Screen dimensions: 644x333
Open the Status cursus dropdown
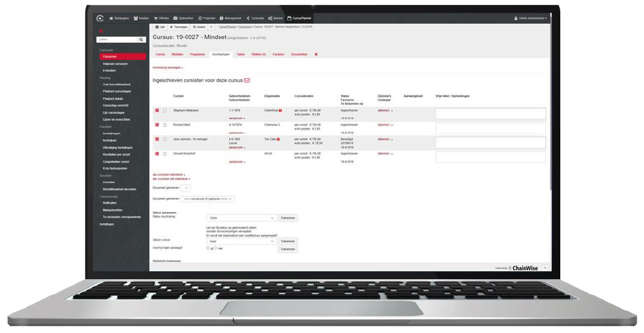pos(241,241)
